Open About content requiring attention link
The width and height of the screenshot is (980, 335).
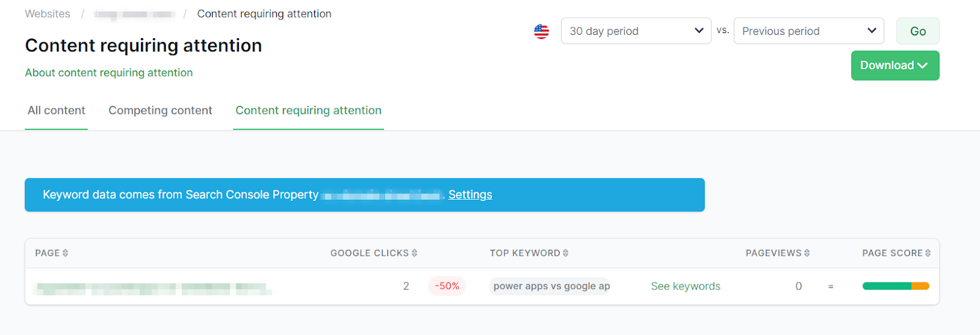click(109, 72)
